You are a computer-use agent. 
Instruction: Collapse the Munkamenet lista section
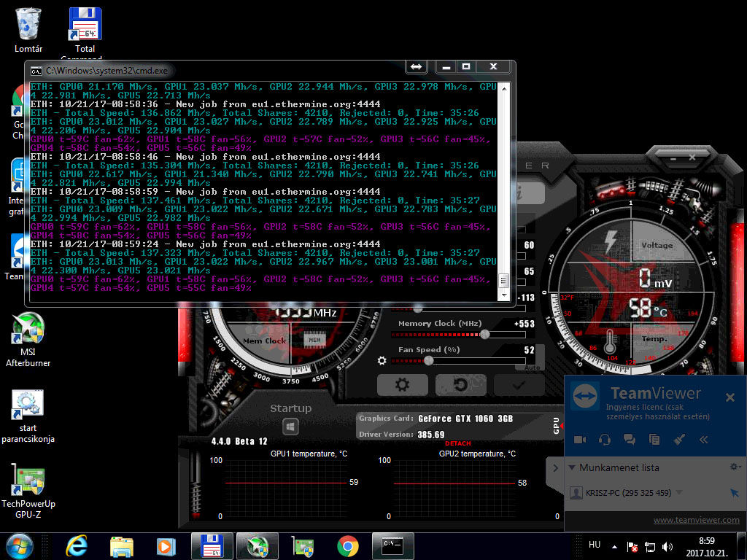572,467
